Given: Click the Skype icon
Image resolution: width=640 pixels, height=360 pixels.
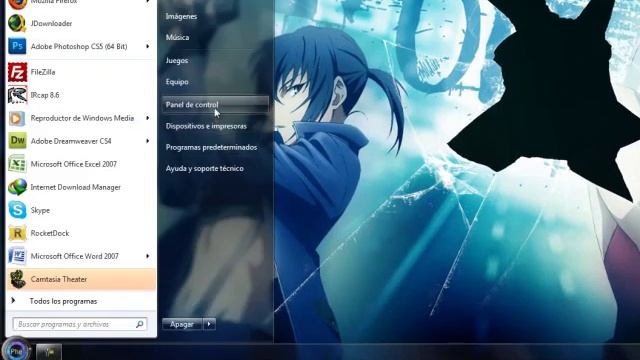Looking at the screenshot, I should pos(17,210).
